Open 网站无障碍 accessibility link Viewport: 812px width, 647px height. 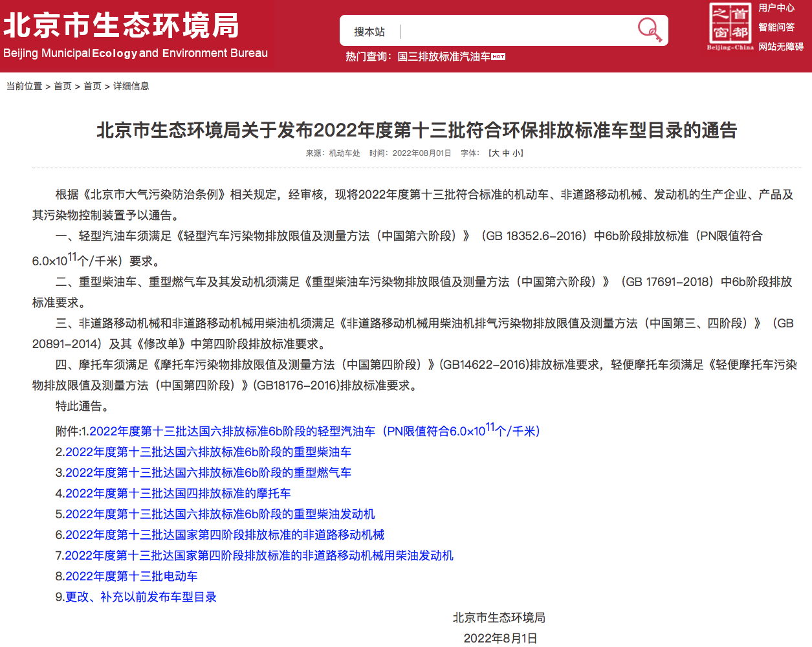click(x=781, y=47)
